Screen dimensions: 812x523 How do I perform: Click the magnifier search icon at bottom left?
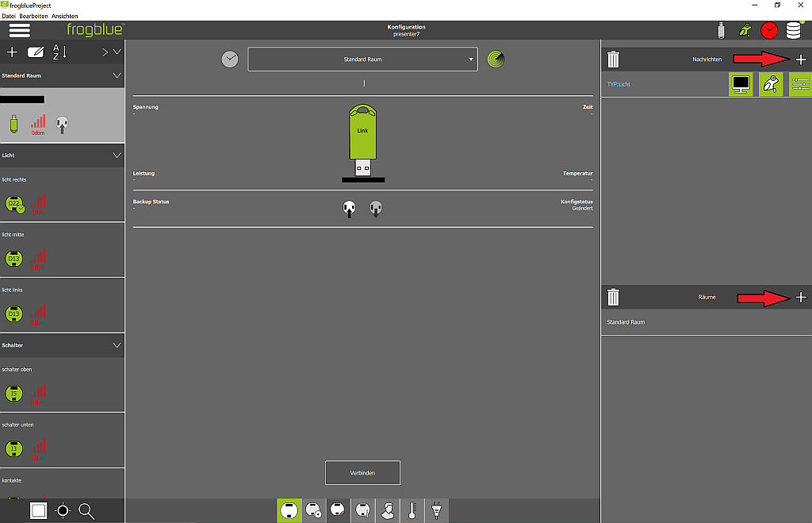point(86,511)
